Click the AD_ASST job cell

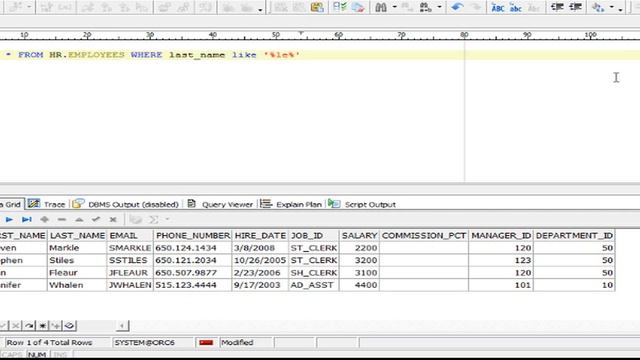click(313, 285)
